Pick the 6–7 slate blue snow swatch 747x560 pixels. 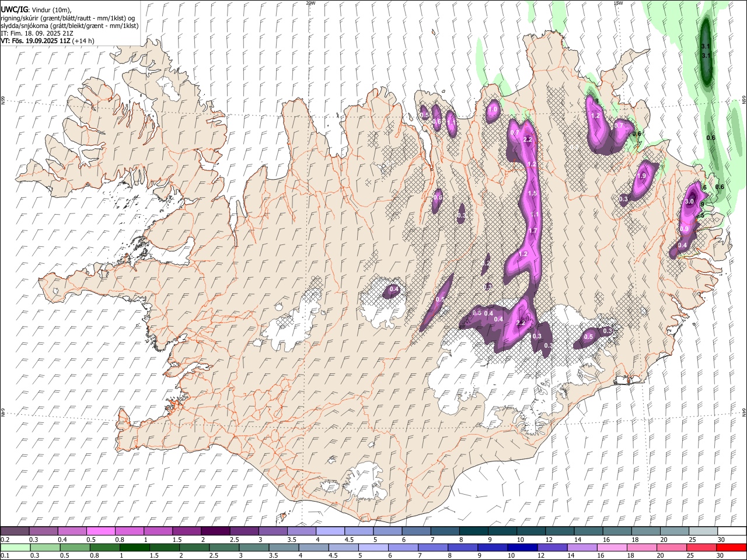point(416,531)
